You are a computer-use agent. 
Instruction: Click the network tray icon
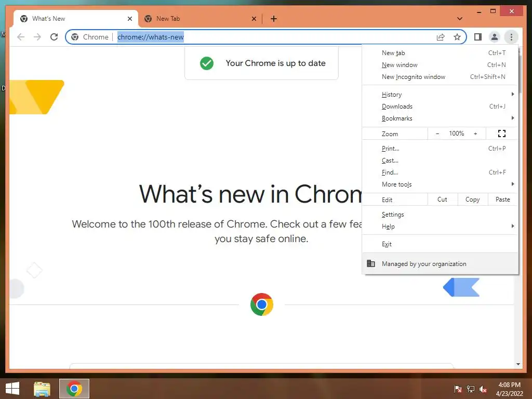[471, 389]
